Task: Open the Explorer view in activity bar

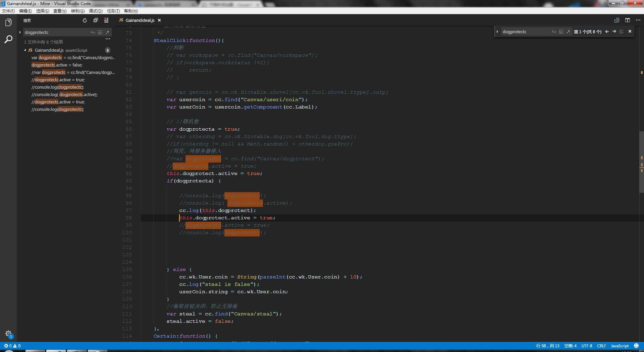Action: 8,23
